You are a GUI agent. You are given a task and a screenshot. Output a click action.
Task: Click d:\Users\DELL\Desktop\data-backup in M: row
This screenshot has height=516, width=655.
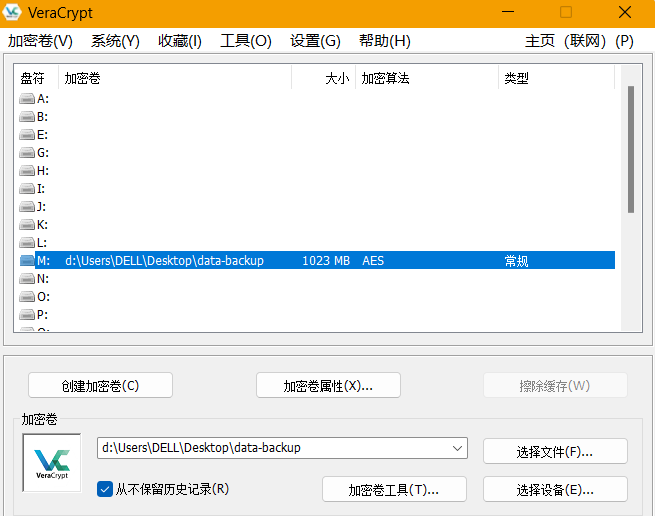click(x=164, y=261)
